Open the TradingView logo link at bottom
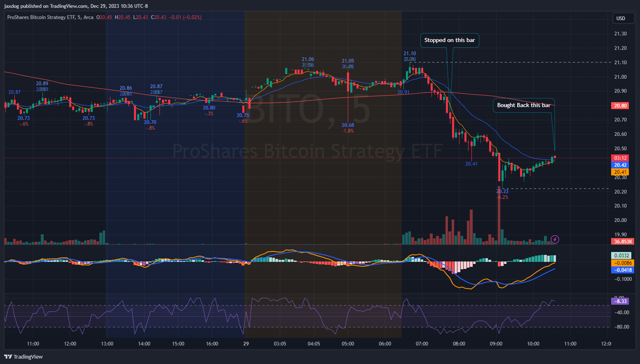The image size is (640, 364). (23, 357)
